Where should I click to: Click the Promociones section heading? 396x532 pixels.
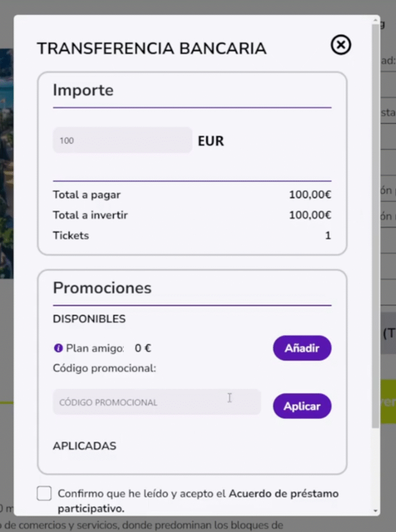coord(102,288)
